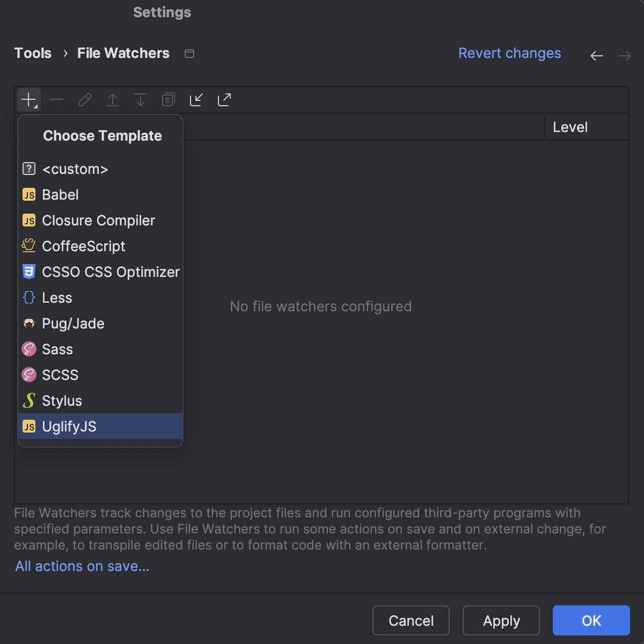The width and height of the screenshot is (644, 644).
Task: Navigate back using the left arrow
Action: [x=596, y=55]
